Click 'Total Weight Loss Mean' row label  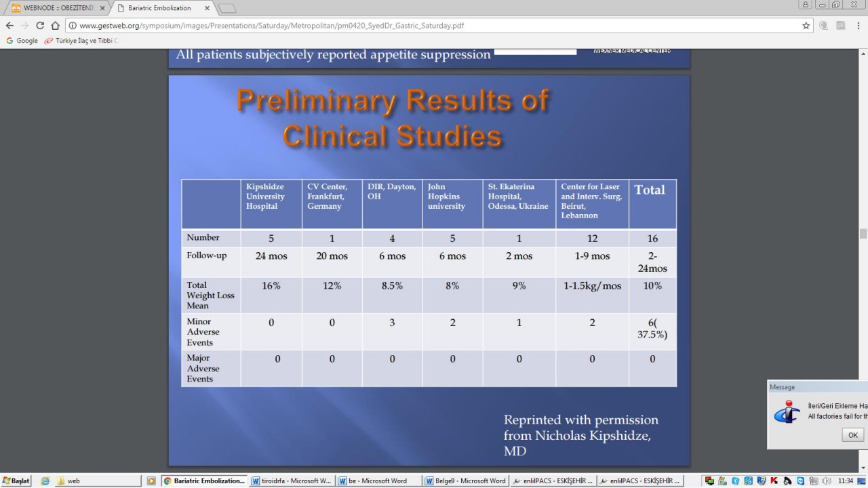210,295
